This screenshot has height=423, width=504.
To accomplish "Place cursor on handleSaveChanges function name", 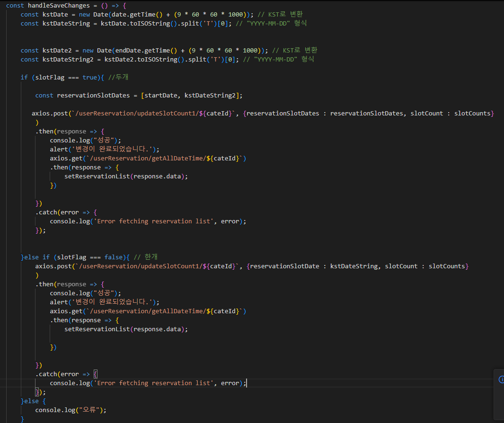I will [x=59, y=6].
